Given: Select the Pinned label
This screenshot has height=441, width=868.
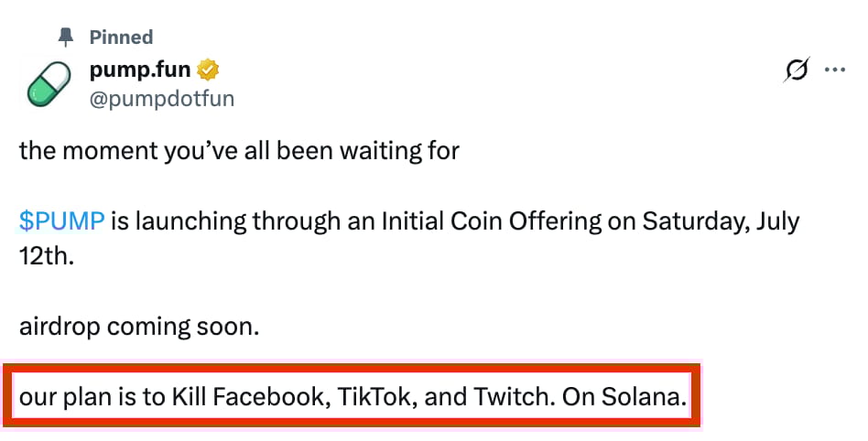Looking at the screenshot, I should 121,38.
